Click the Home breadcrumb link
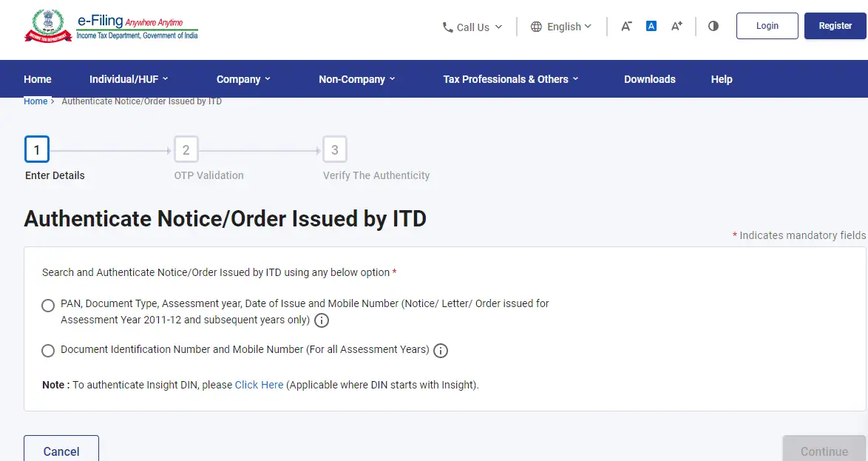The width and height of the screenshot is (868, 461). 35,101
